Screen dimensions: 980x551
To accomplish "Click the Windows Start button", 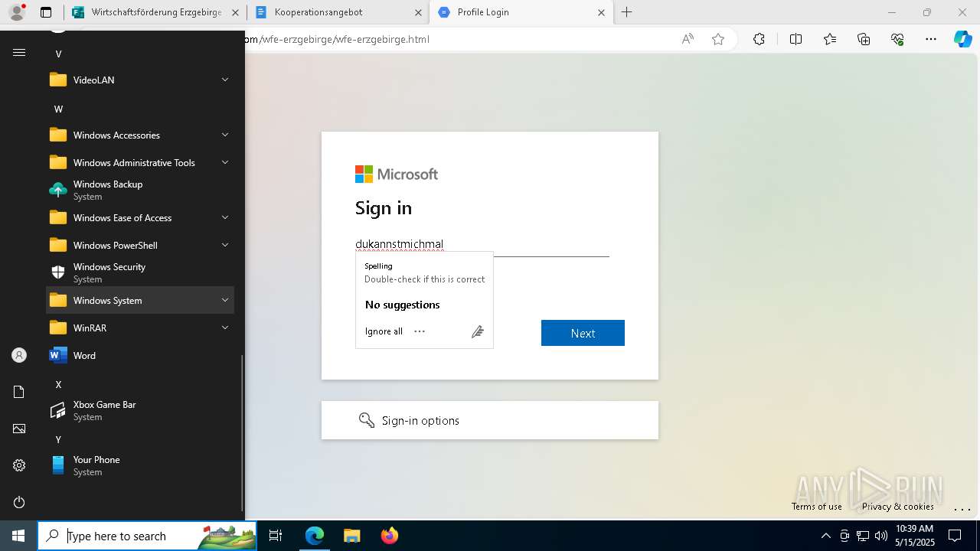I will click(18, 536).
